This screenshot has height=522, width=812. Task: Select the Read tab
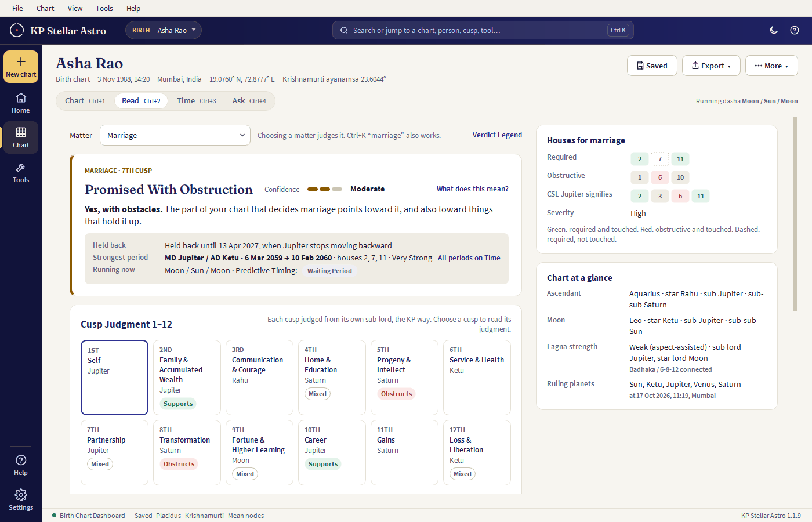click(141, 101)
